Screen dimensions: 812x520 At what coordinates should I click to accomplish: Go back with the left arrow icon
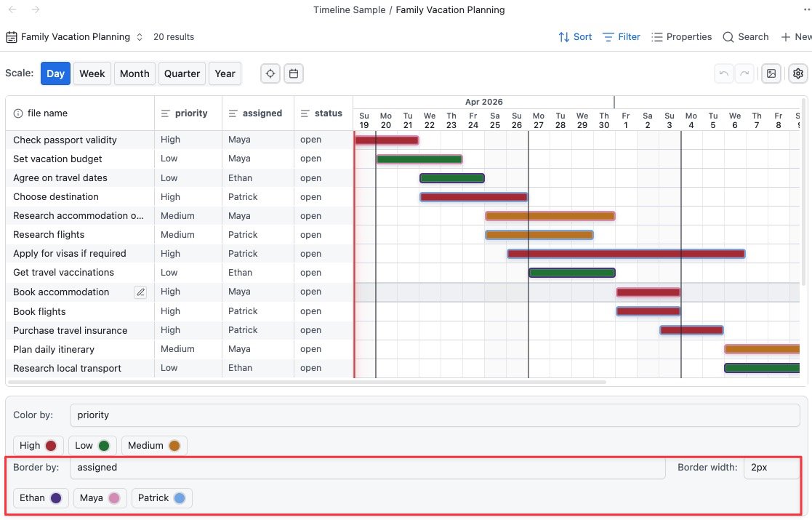point(13,9)
